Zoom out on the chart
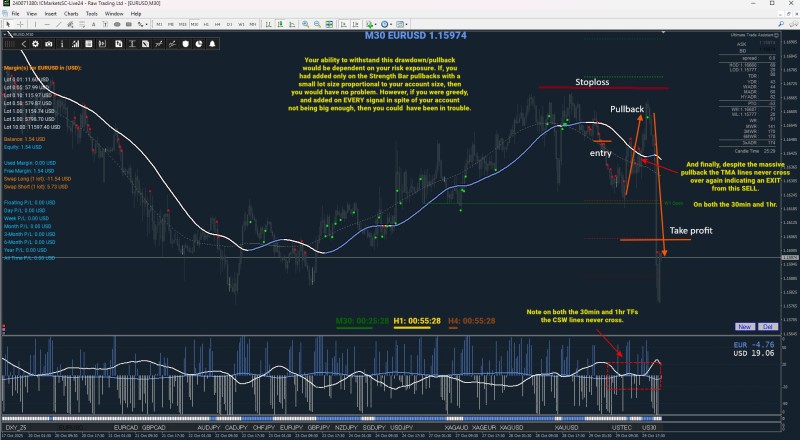The height and width of the screenshot is (440, 800). (317, 24)
